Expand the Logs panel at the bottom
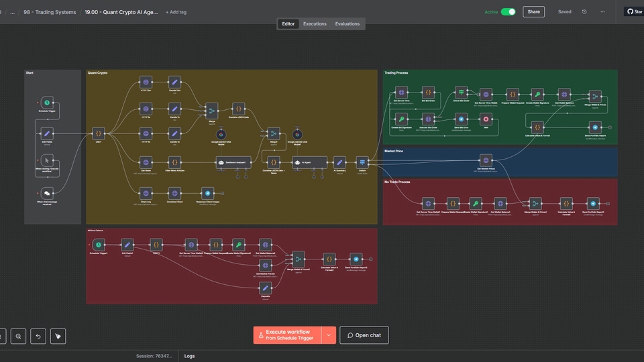This screenshot has width=644, height=362. coord(189,356)
